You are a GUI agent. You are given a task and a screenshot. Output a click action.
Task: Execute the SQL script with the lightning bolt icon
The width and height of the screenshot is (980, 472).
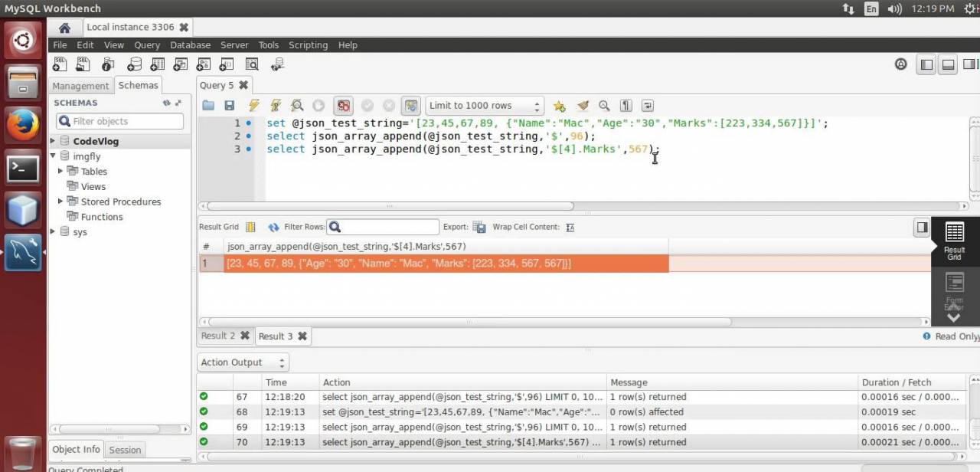(253, 106)
